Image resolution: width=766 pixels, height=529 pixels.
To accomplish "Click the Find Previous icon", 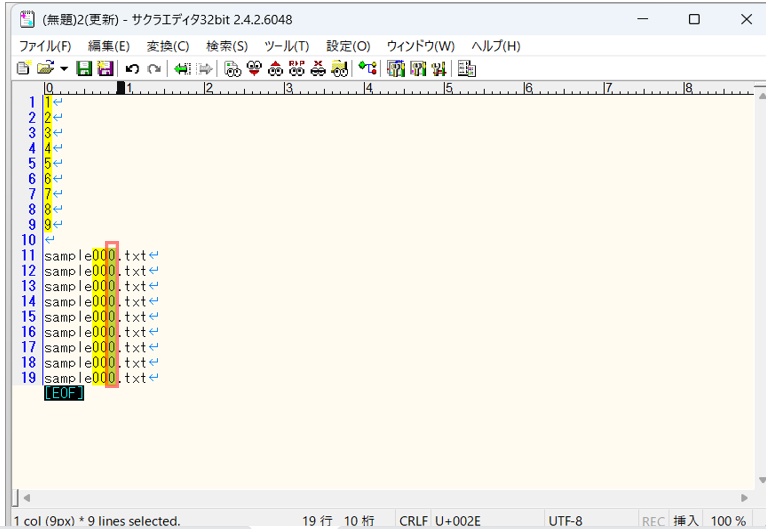I will (x=275, y=68).
